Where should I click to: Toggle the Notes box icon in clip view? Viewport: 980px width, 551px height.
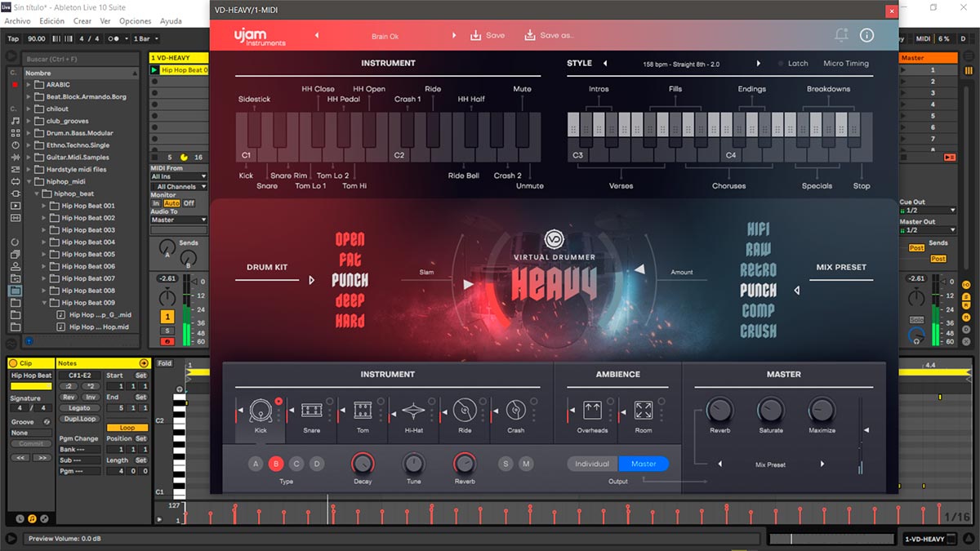point(32,518)
